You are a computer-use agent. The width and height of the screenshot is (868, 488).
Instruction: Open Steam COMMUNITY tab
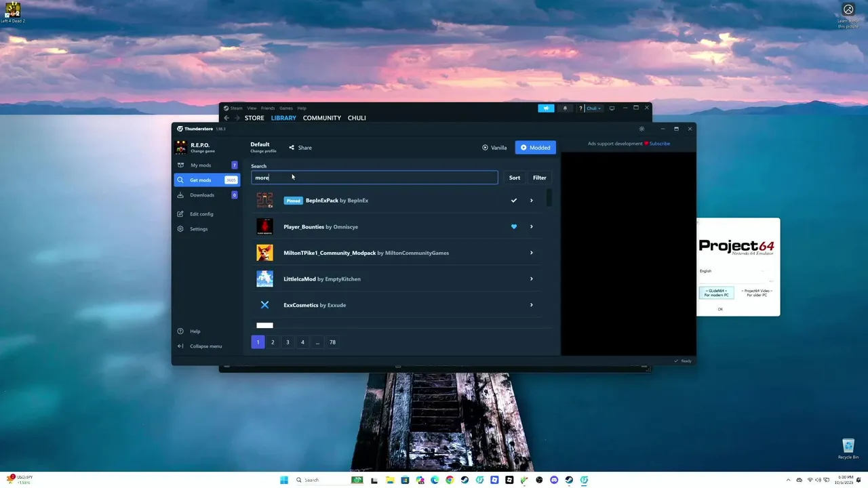point(322,118)
